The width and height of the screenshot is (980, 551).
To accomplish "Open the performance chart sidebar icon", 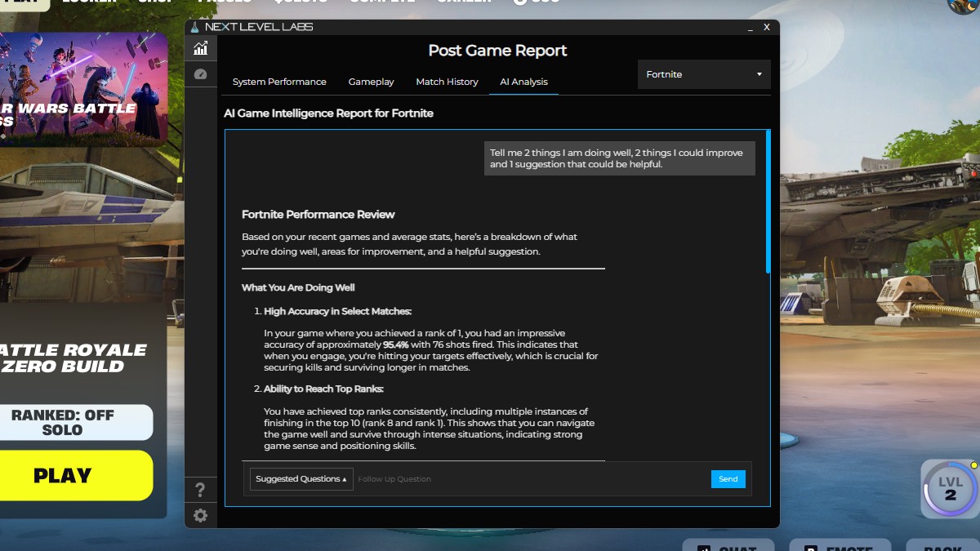I will (x=200, y=48).
